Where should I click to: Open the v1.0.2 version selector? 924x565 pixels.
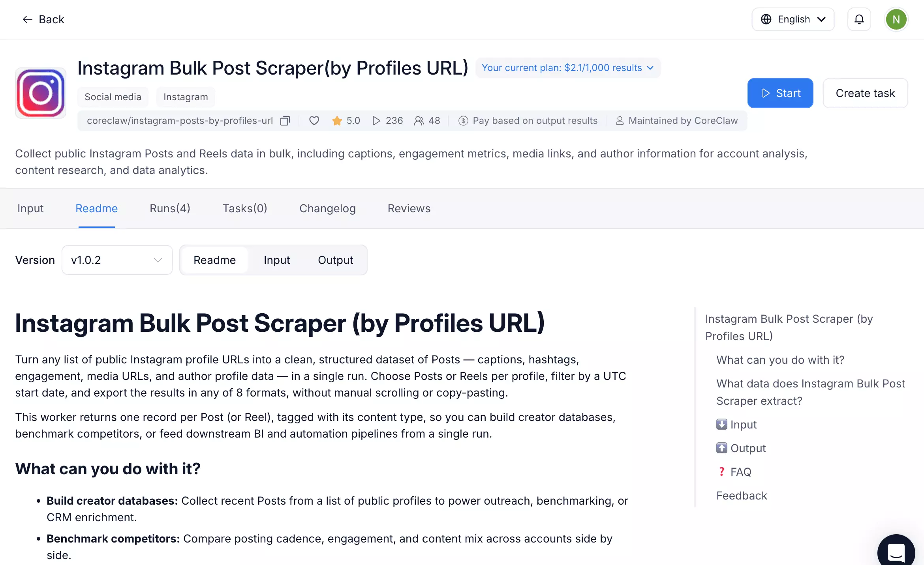117,260
